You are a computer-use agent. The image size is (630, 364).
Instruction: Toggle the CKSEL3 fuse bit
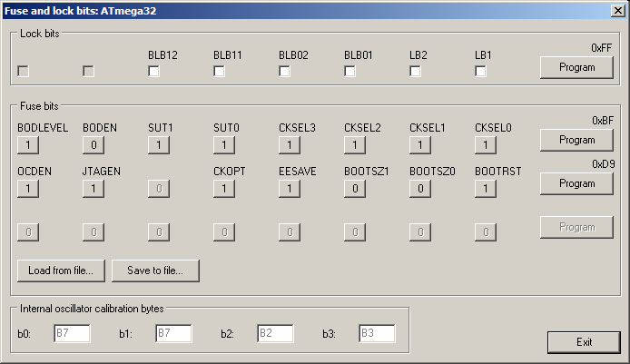pos(290,145)
